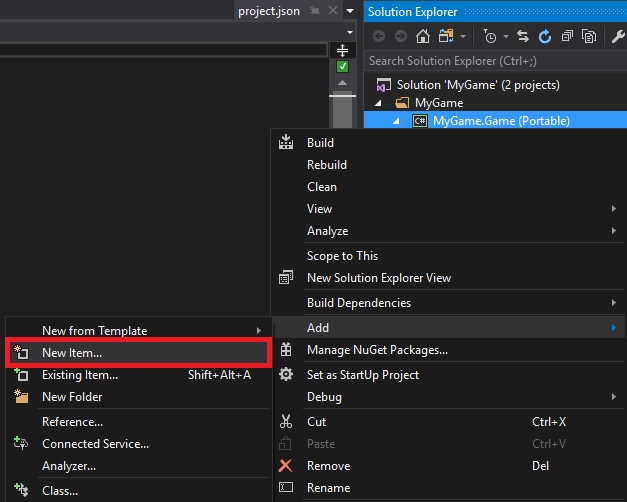Click the Solution and Folders view icon

444,37
